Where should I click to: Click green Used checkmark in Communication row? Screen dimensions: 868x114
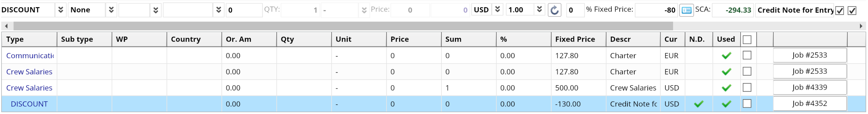[x=726, y=55]
